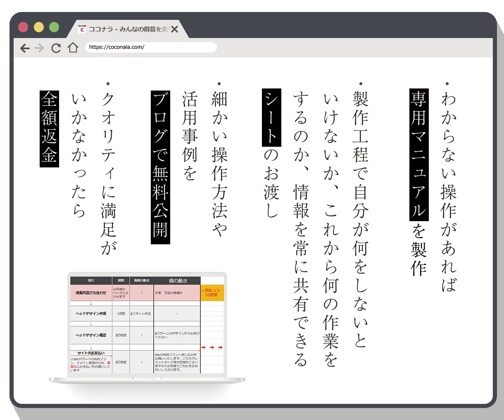Image resolution: width=504 pixels, height=420 pixels.
Task: Go back with the left arrow icon
Action: [x=25, y=48]
